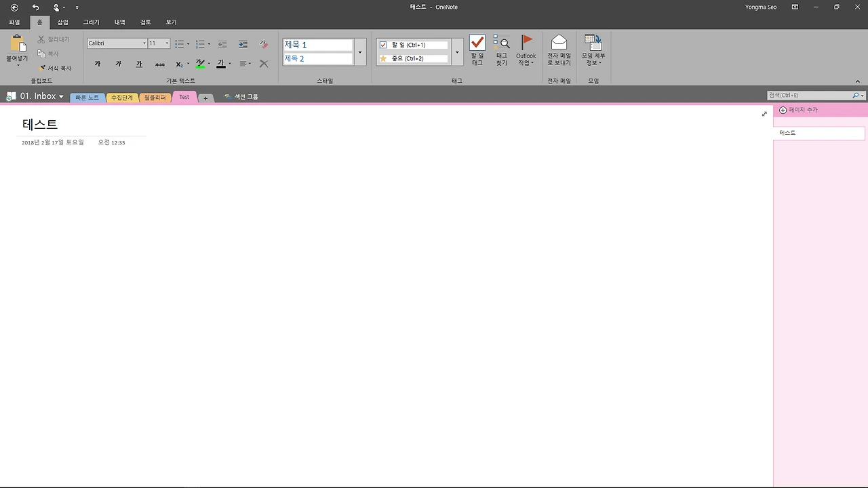Apply a bulleted list
This screenshot has height=488, width=868.
point(179,44)
